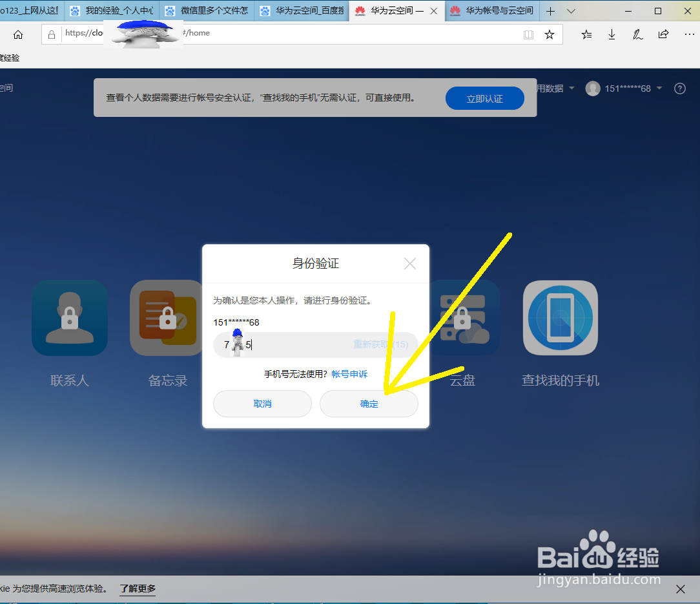Image resolution: width=700 pixels, height=604 pixels.
Task: Open the 云盘 cloud drive icon
Action: coord(464,318)
